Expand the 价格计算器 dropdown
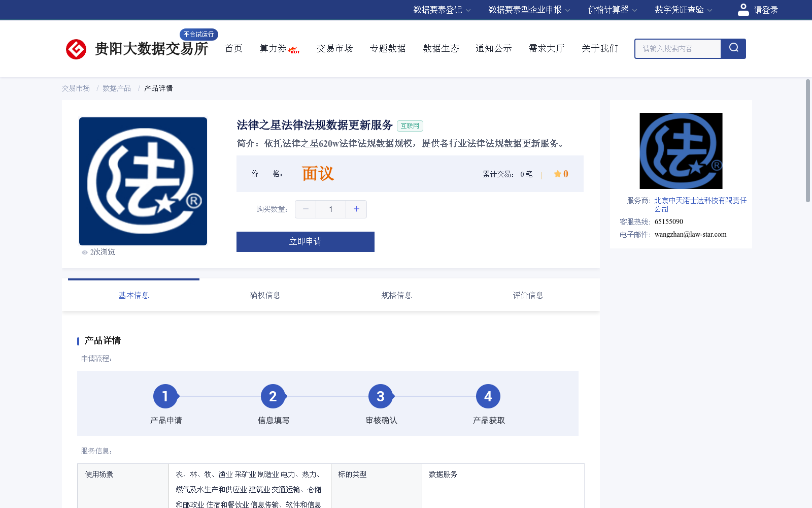Image resolution: width=812 pixels, height=508 pixels. [613, 10]
